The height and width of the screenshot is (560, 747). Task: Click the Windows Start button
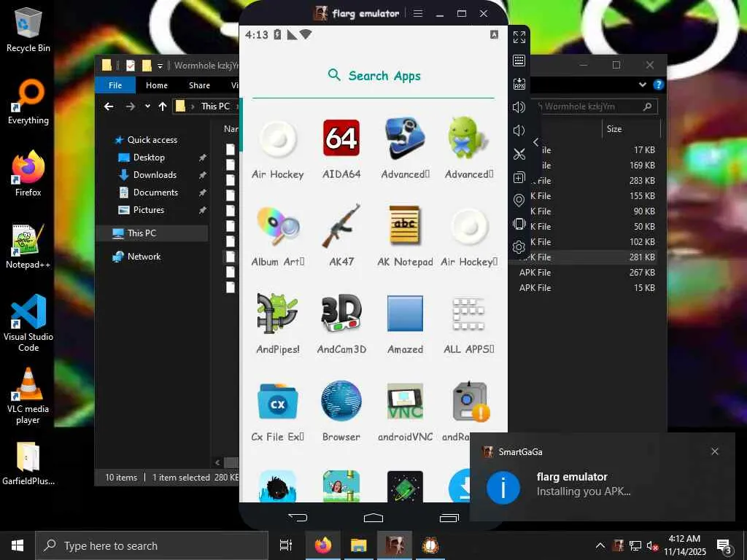point(18,545)
